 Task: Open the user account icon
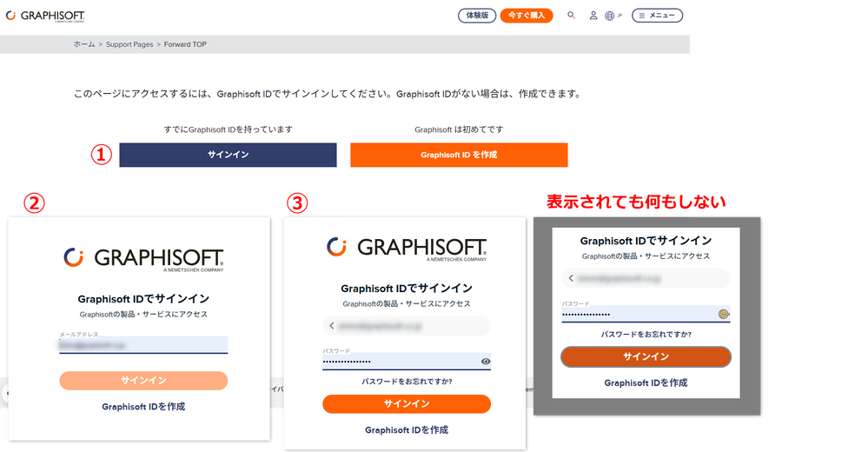tap(593, 16)
